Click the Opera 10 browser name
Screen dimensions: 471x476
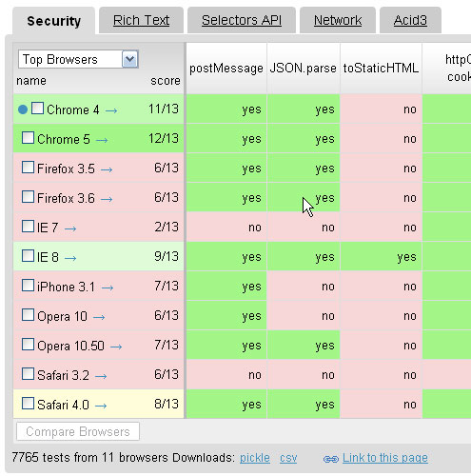[62, 316]
